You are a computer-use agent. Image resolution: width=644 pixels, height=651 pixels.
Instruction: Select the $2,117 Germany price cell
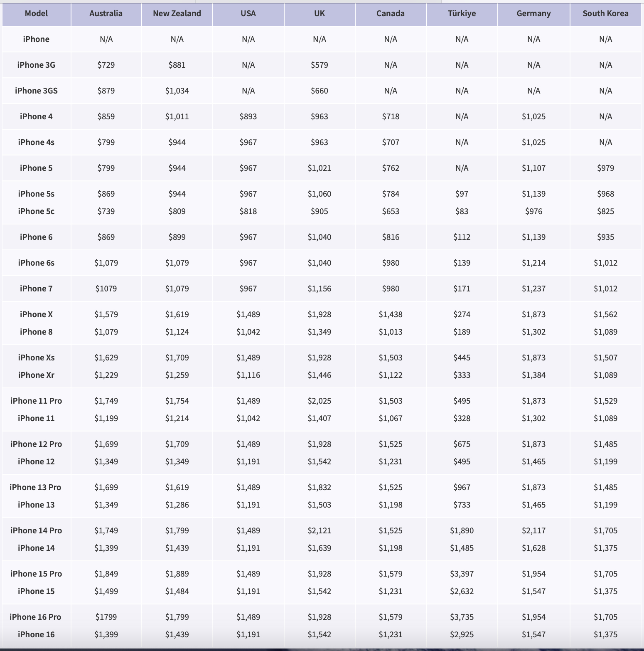(533, 530)
